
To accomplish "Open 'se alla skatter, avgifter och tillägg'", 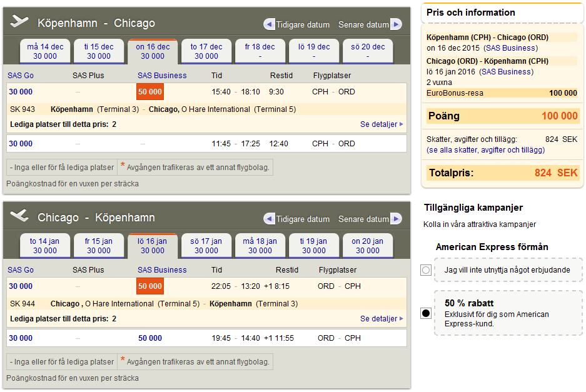I will tap(485, 150).
